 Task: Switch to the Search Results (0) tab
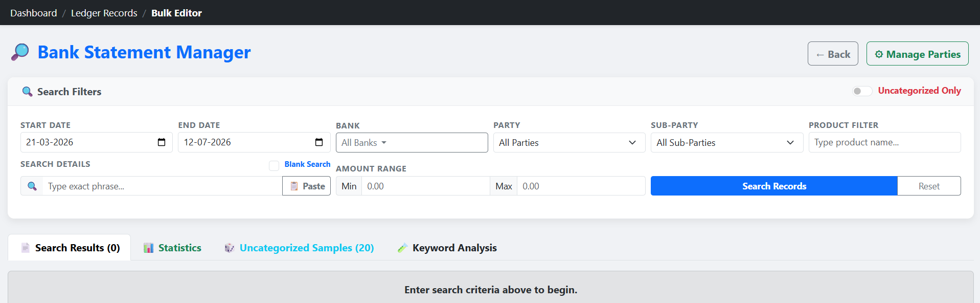pyautogui.click(x=70, y=248)
